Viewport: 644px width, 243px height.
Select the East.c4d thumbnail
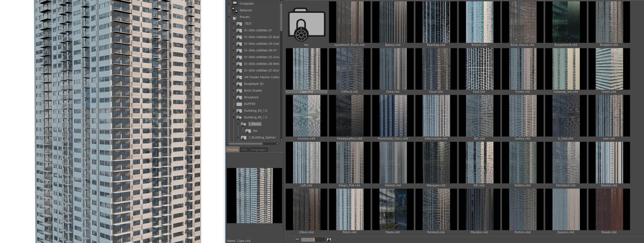click(479, 69)
